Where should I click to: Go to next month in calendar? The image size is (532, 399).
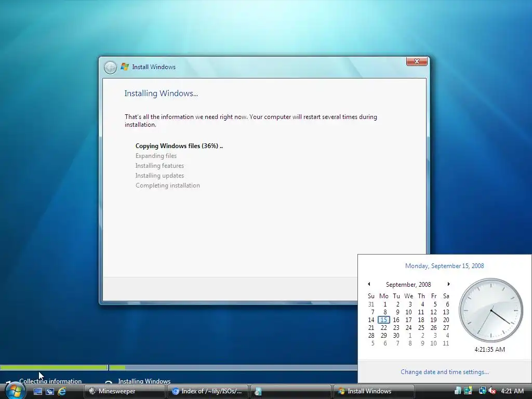(x=448, y=284)
